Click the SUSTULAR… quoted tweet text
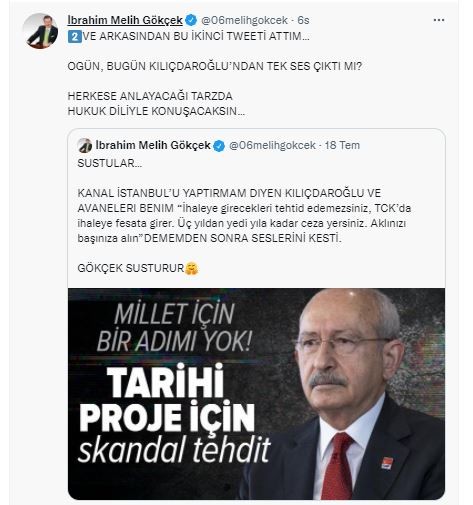Image resolution: width=473 pixels, height=505 pixels. pyautogui.click(x=110, y=163)
